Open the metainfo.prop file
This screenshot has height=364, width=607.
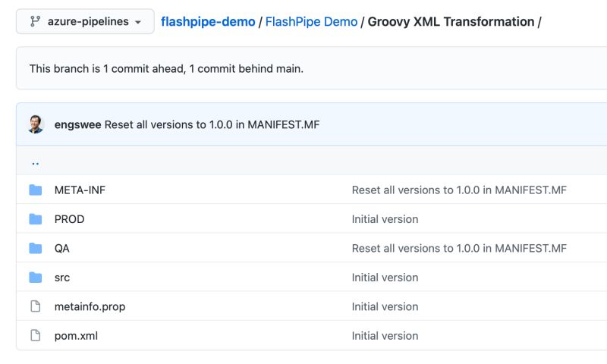(90, 307)
